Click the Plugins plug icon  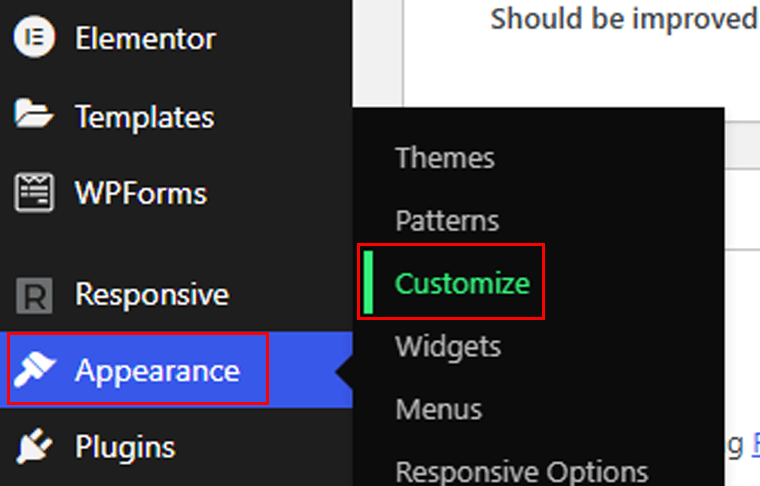[x=34, y=445]
